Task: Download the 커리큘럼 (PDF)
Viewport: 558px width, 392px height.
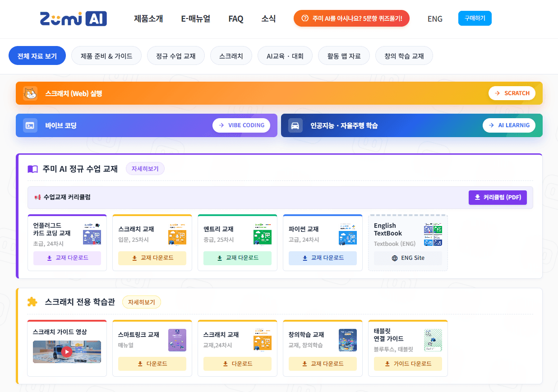Action: [498, 198]
